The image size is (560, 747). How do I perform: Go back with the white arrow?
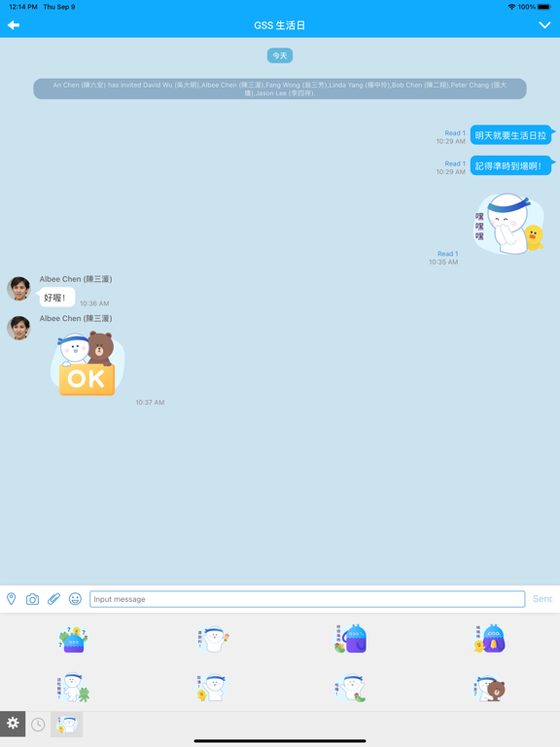[x=14, y=25]
